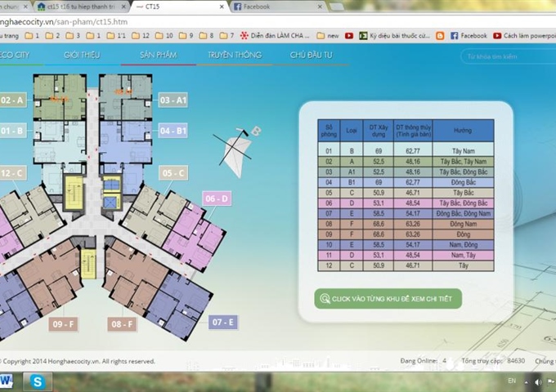Image resolution: width=556 pixels, height=392 pixels.
Task: Click the total visits count 84630
Action: click(516, 361)
